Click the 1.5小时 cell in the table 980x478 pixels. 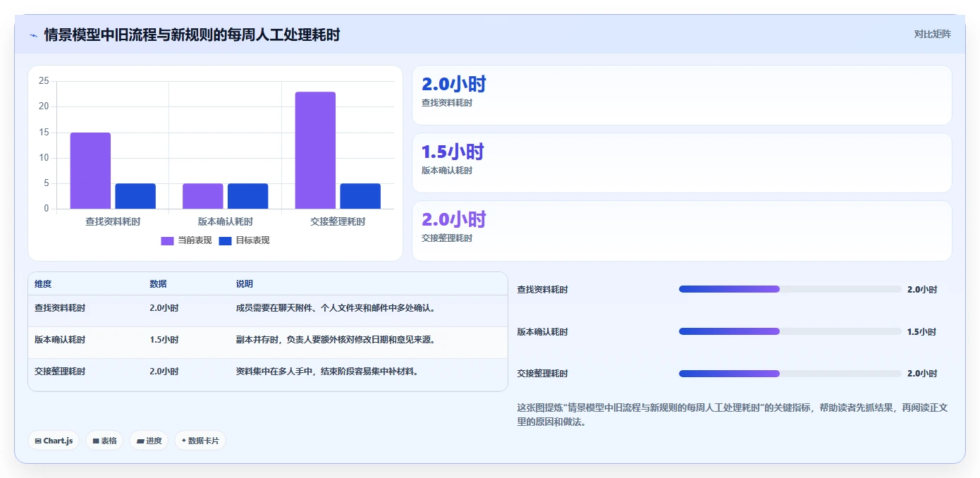pyautogui.click(x=164, y=340)
